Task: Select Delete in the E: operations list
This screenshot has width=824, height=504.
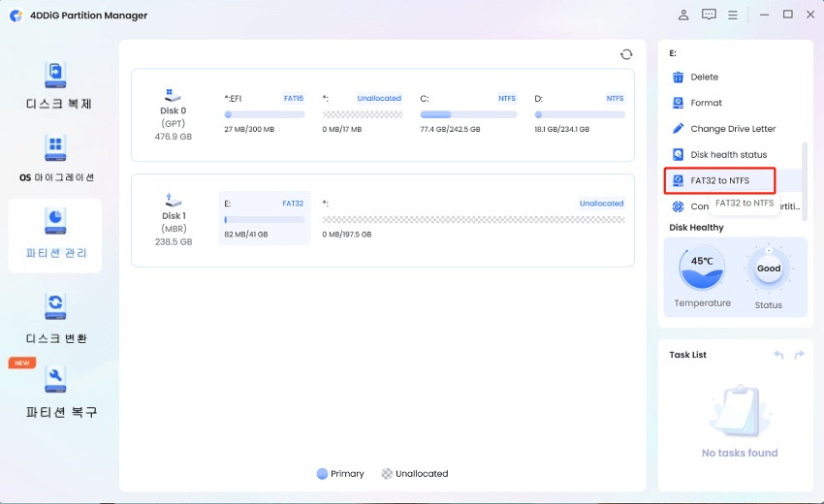Action: [x=704, y=78]
